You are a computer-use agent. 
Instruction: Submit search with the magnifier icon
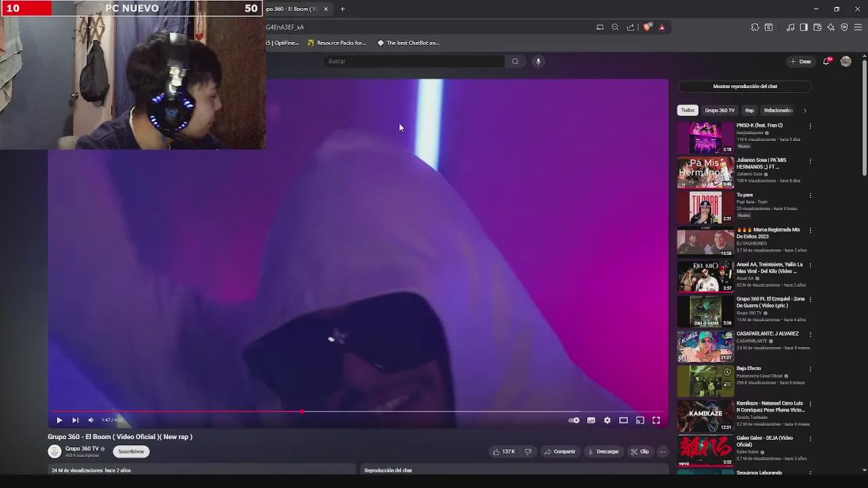pyautogui.click(x=515, y=61)
